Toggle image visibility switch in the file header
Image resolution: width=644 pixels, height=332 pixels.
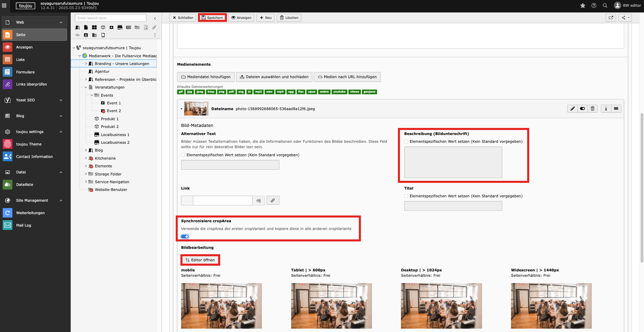(582, 108)
